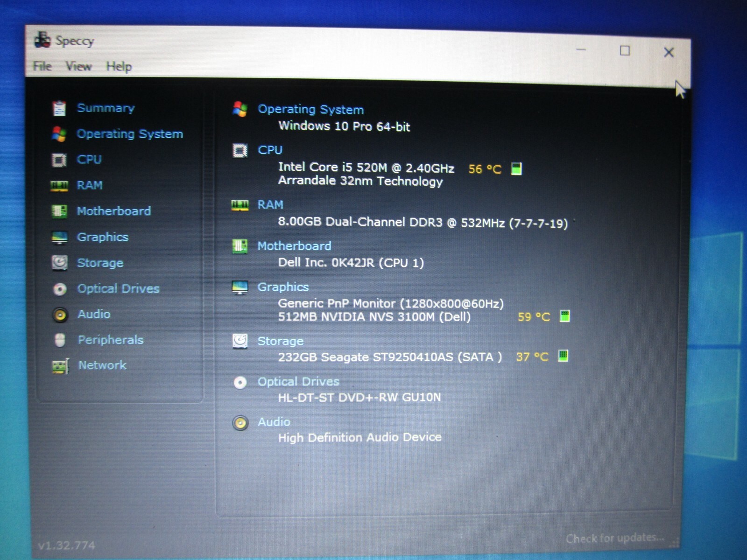Go to Graphics section in sidebar
This screenshot has width=747, height=560.
(103, 237)
